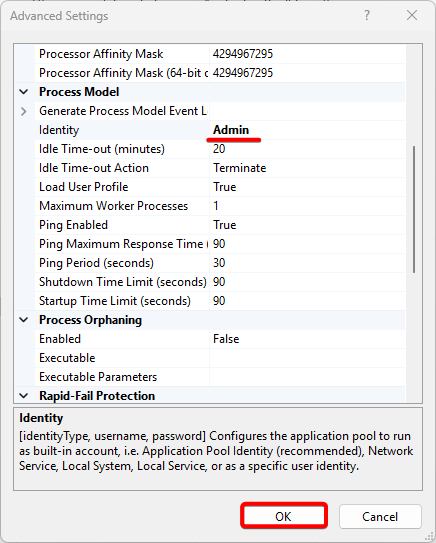Select the Identity value Admin
The image size is (436, 543).
coord(231,130)
